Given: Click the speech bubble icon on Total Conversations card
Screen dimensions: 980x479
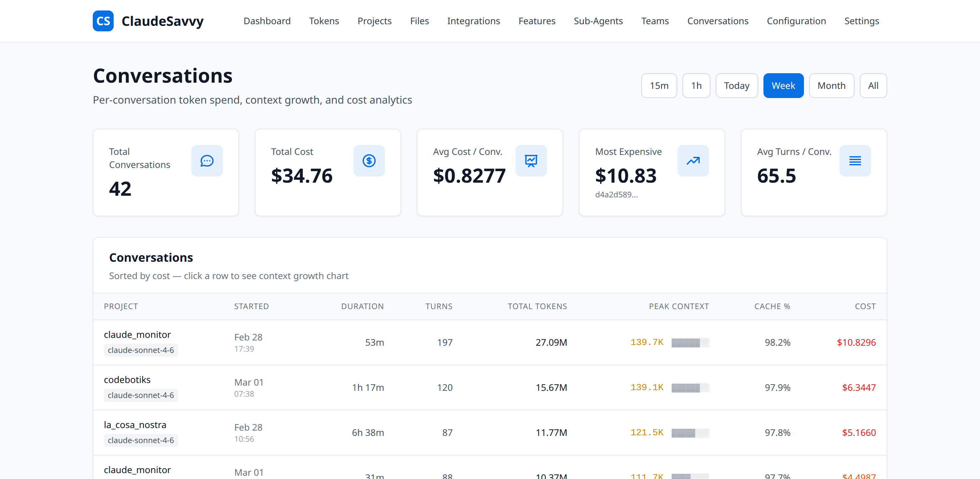Looking at the screenshot, I should point(206,160).
